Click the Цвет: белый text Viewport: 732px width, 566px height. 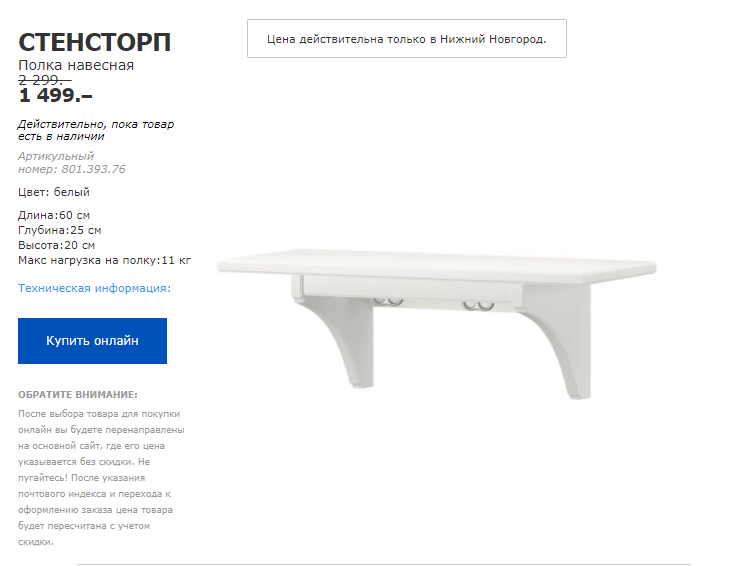tap(54, 192)
